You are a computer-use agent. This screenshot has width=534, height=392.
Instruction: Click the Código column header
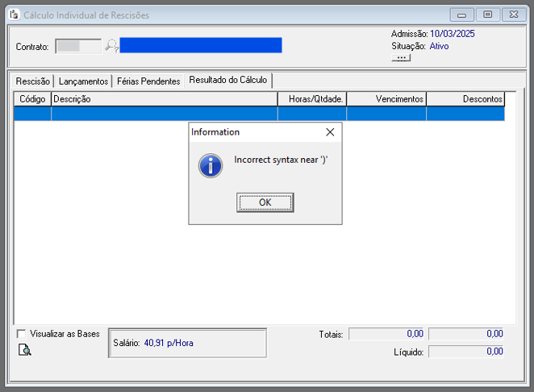pyautogui.click(x=32, y=99)
